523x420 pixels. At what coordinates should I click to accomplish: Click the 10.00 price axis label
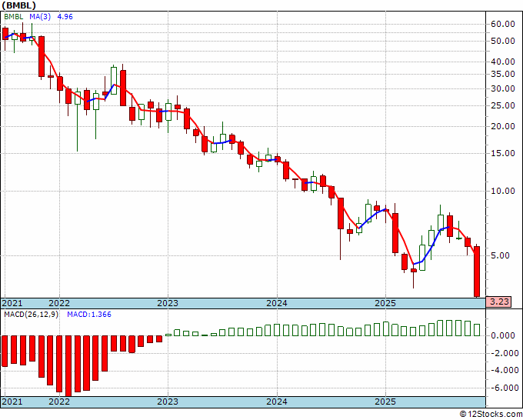503,191
